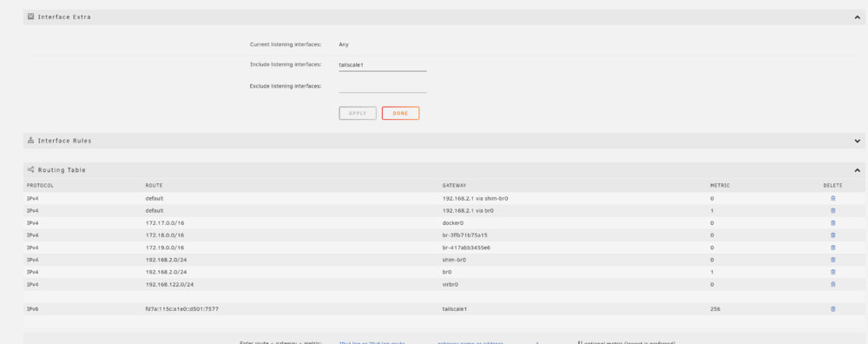
Task: Delete the 192.168.122.0/24 virbr0 route
Action: [832, 284]
